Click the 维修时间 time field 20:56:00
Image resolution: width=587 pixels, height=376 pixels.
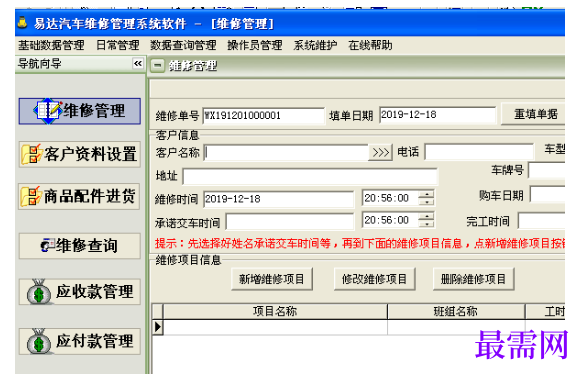(x=390, y=198)
